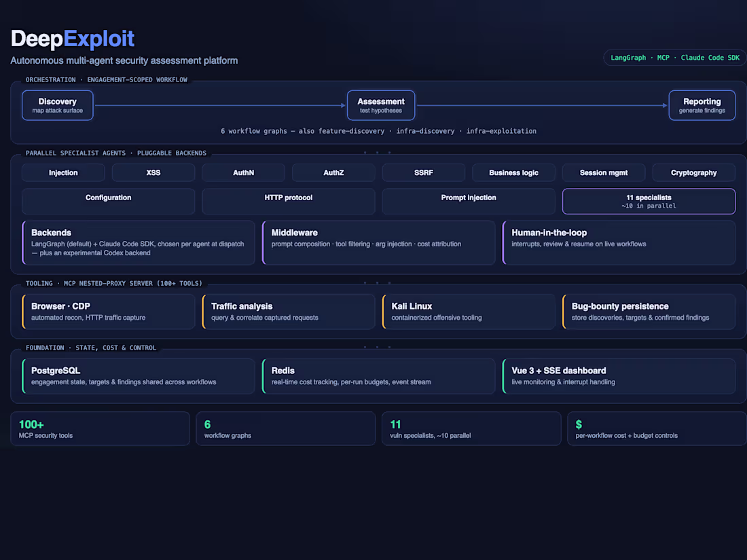Select the Vue 3 + SSE dashboard card

(x=619, y=376)
